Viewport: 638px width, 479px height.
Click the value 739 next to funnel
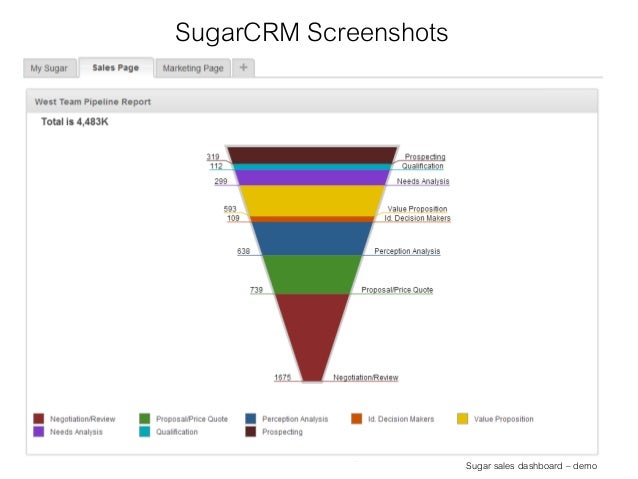256,290
